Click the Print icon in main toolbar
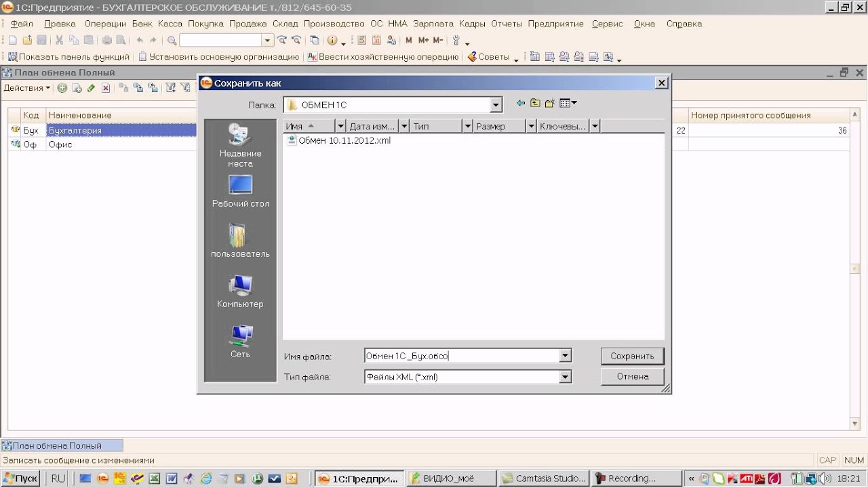The height and width of the screenshot is (488, 868). click(x=106, y=40)
